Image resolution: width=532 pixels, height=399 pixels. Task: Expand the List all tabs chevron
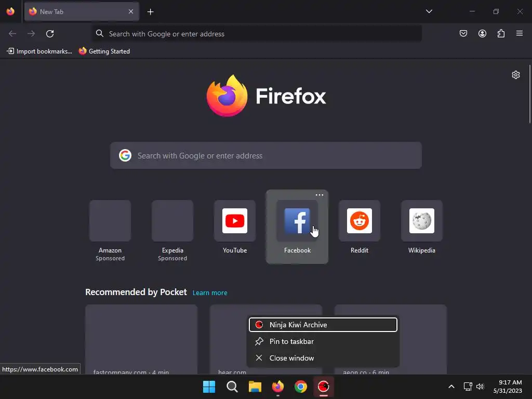pos(429,11)
